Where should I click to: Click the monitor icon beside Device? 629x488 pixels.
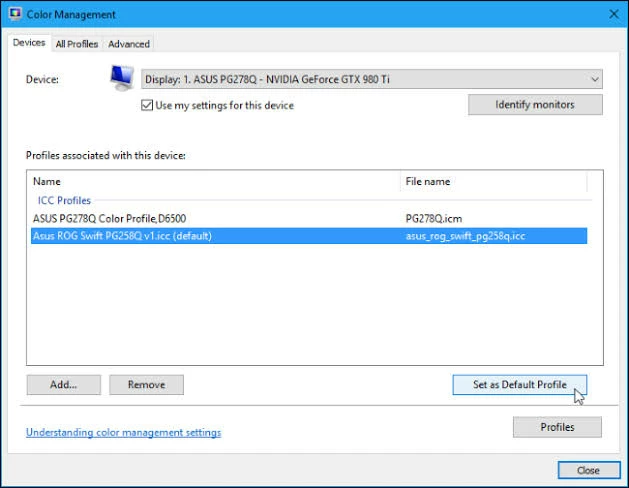tap(122, 78)
